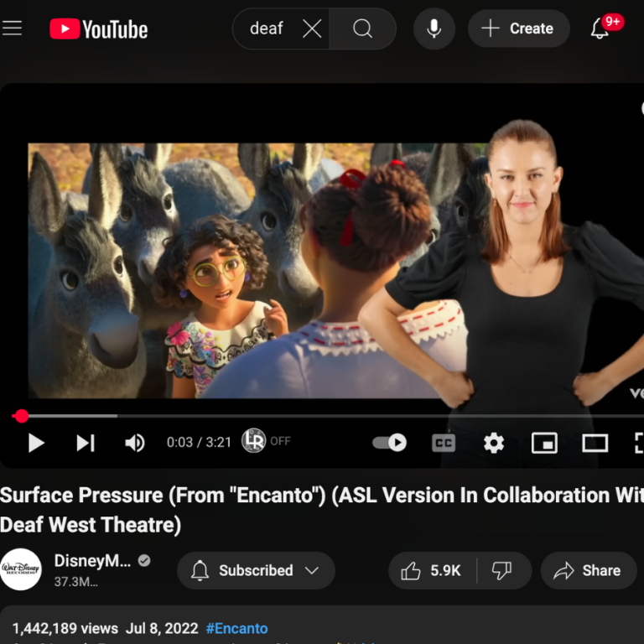Click the Jul 8, 2022 date
Image resolution: width=644 pixels, height=644 pixels.
point(162,628)
